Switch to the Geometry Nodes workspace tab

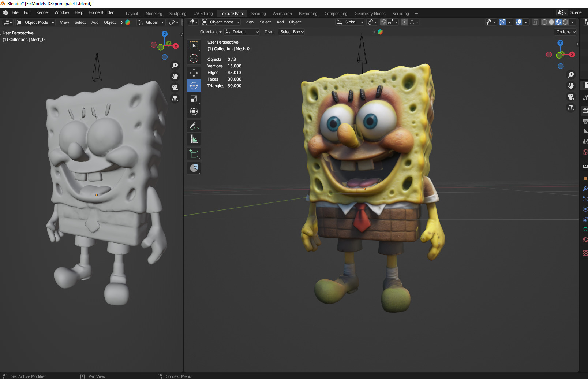point(370,14)
